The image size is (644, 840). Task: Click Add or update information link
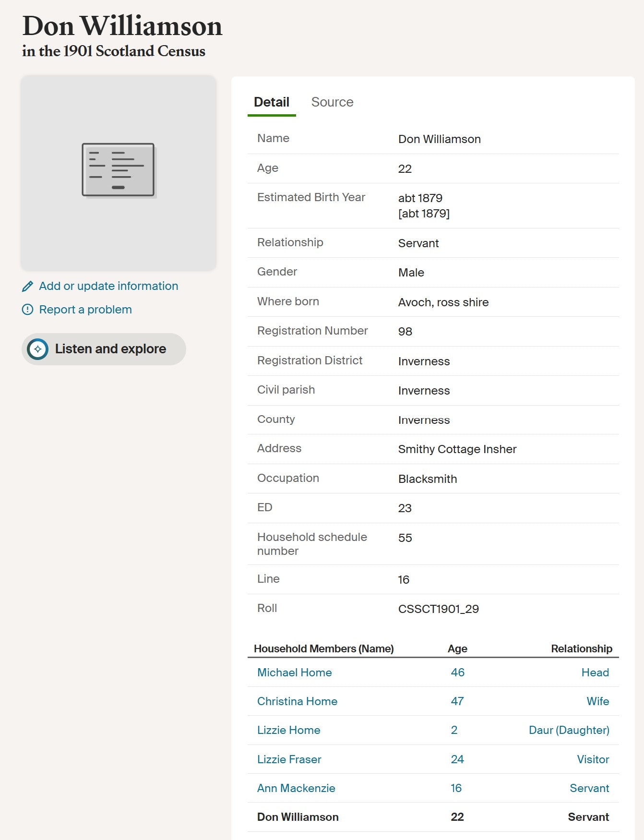click(x=108, y=286)
